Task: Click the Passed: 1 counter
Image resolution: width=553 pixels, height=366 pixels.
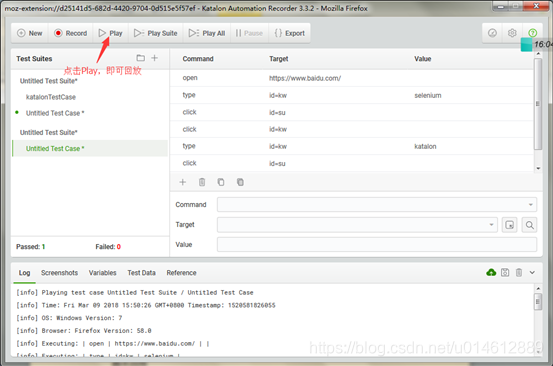Action: [31, 246]
